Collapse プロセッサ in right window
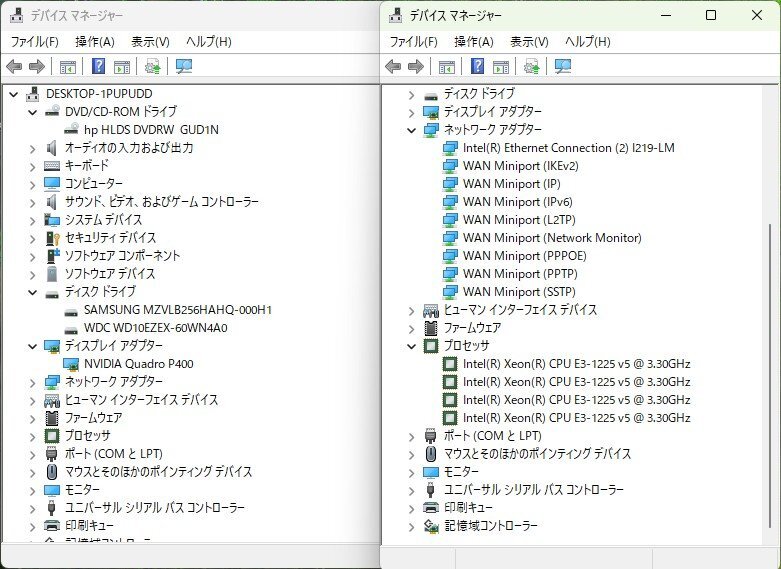This screenshot has width=781, height=569. tap(411, 346)
